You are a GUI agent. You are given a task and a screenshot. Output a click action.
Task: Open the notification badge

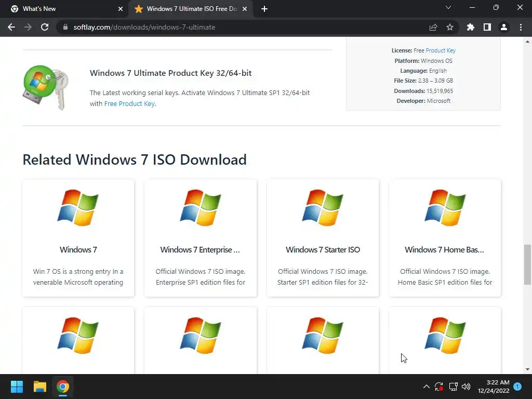coord(517,387)
